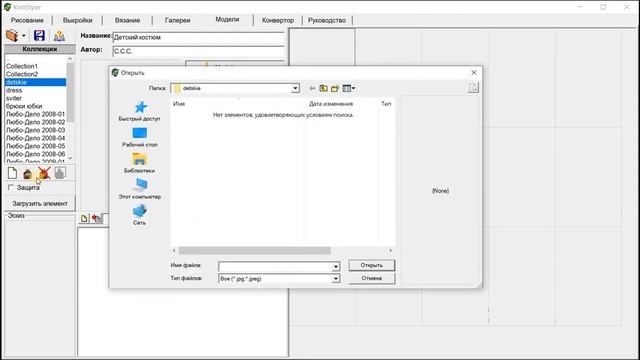The width and height of the screenshot is (640, 360).
Task: Select Сеть in the places bar
Action: 140,215
